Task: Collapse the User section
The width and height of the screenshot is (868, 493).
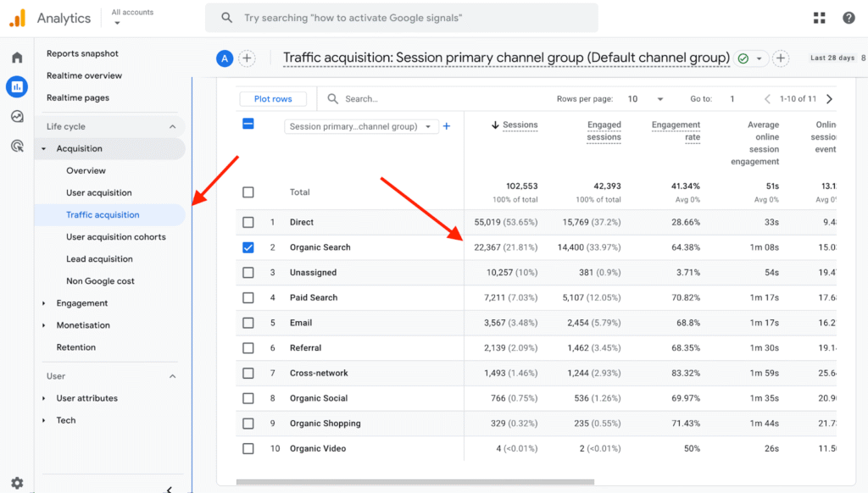Action: [172, 376]
